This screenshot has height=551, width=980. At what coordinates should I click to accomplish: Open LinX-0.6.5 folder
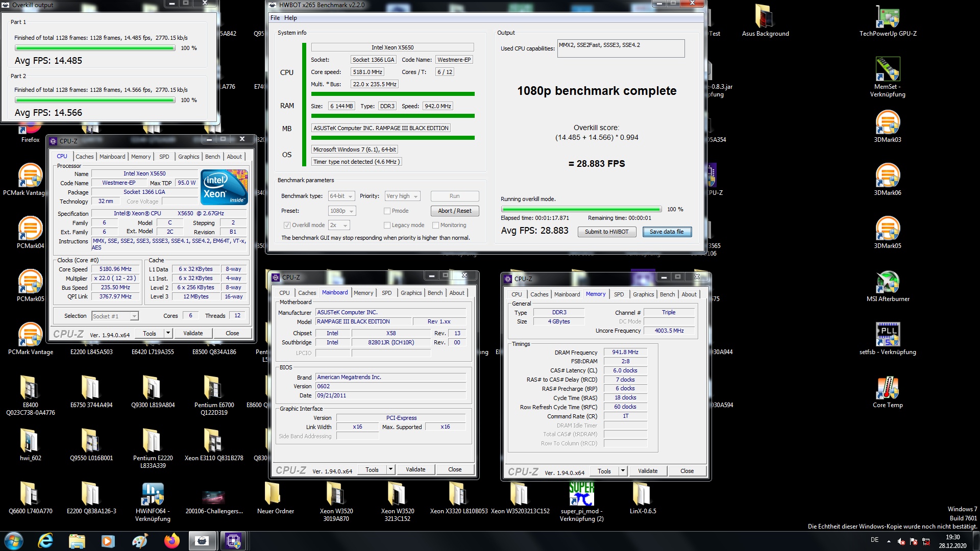[643, 498]
